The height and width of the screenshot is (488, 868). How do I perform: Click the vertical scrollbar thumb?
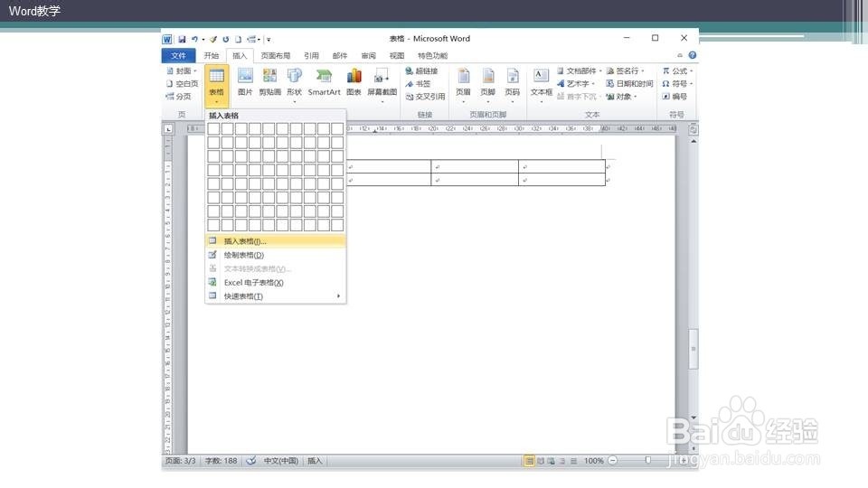[x=693, y=349]
